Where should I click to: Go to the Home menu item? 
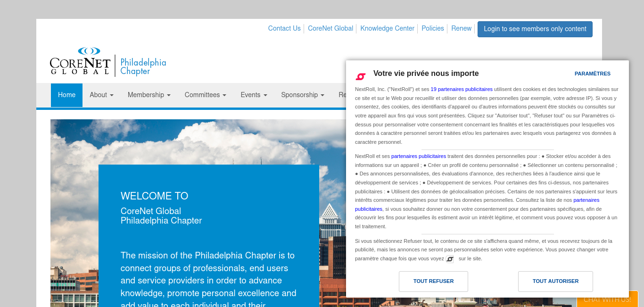point(66,95)
